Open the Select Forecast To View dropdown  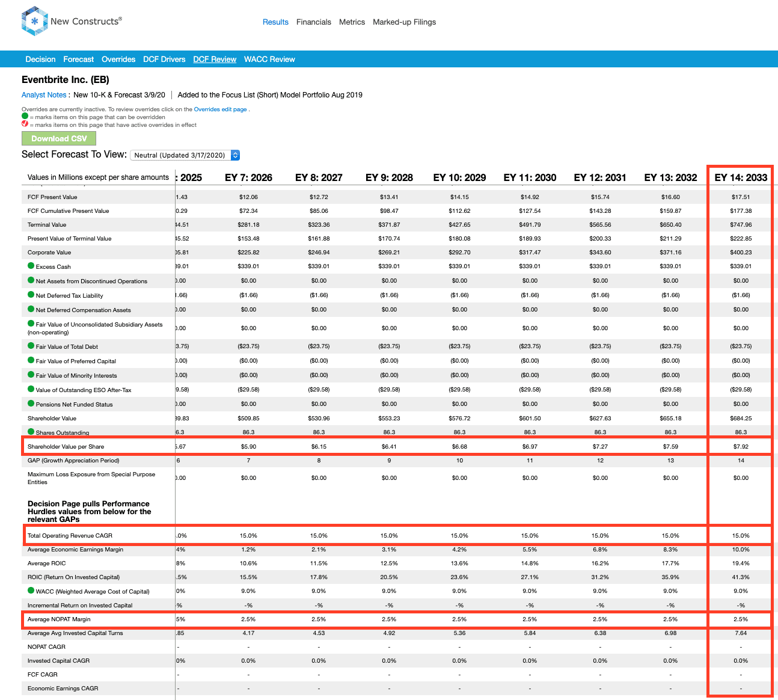point(185,155)
